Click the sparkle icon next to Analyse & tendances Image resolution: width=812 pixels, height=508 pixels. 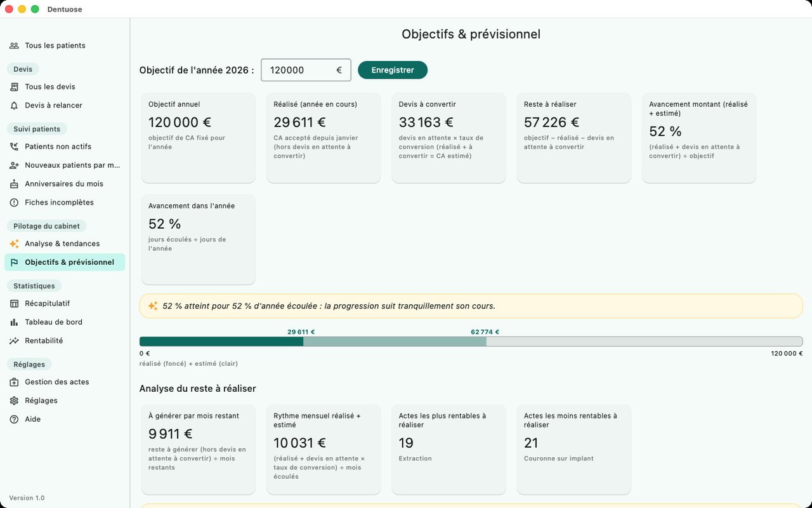(x=14, y=244)
